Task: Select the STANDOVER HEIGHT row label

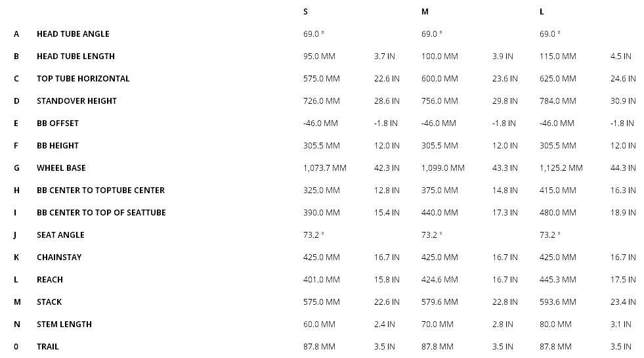Action: pyautogui.click(x=77, y=101)
